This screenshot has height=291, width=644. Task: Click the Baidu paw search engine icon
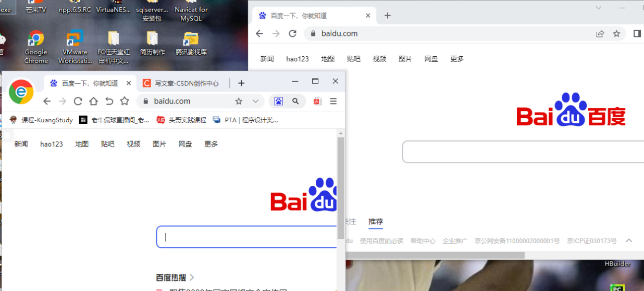click(x=279, y=101)
